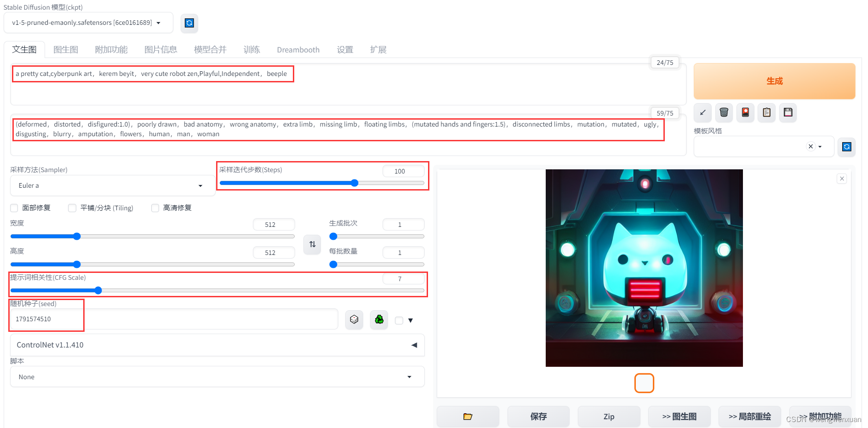
Task: Close the image preview with X
Action: 842,179
